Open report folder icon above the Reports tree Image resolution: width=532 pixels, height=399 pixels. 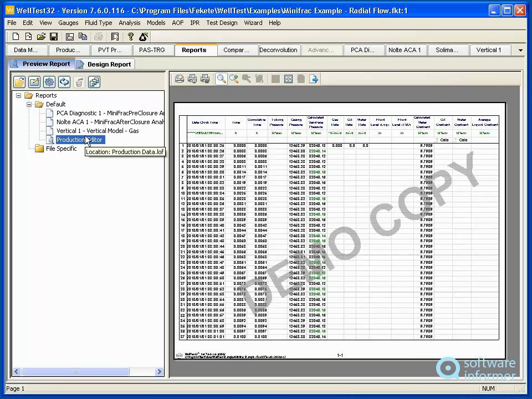coord(20,82)
